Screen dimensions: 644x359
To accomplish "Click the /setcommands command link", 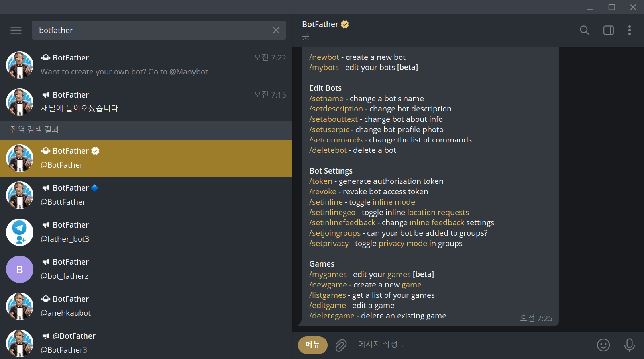I will click(336, 140).
